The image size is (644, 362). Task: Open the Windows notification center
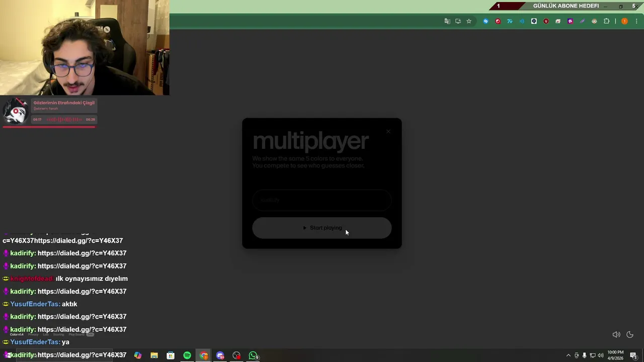[x=634, y=355]
